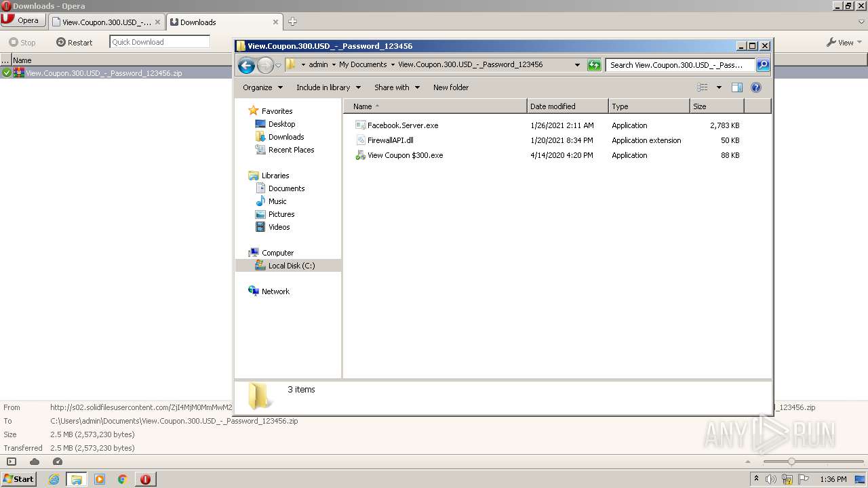Close the Downloads tab in Opera
Image resolution: width=868 pixels, height=488 pixels.
275,22
